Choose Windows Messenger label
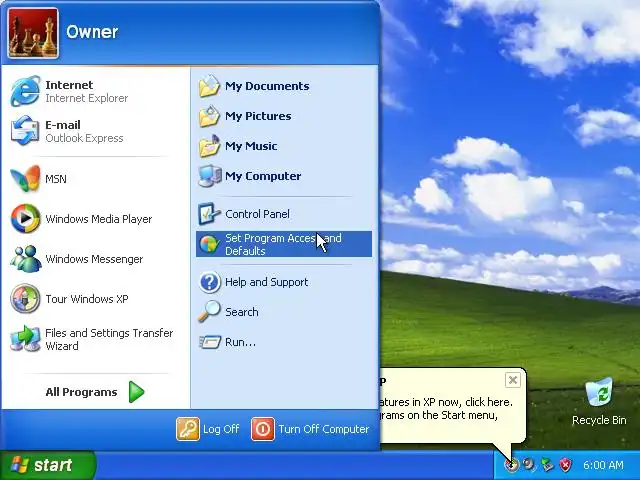The height and width of the screenshot is (480, 640). point(94,259)
